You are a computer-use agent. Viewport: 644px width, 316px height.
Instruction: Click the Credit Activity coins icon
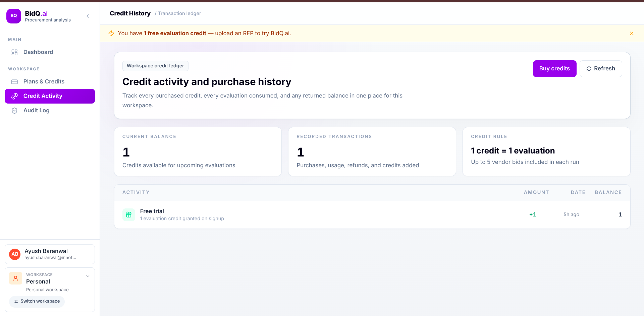pyautogui.click(x=14, y=96)
